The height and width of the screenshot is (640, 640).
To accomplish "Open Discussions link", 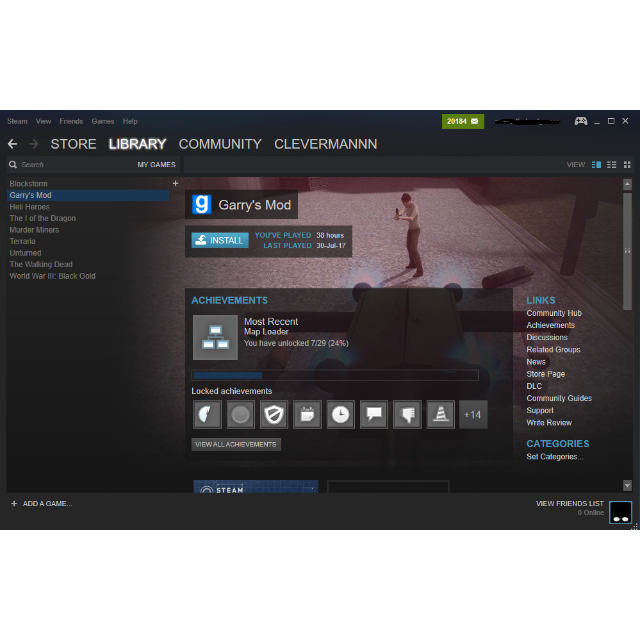I will coord(547,338).
